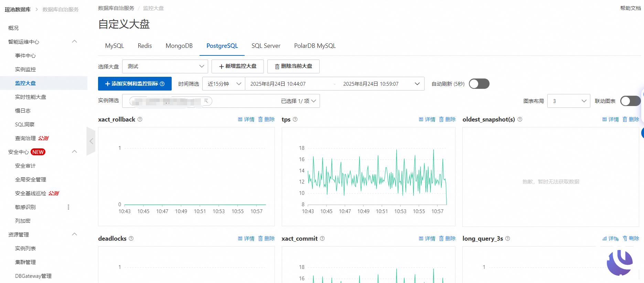
Task: Switch to the PolarDB MySQL tab
Action: point(315,46)
